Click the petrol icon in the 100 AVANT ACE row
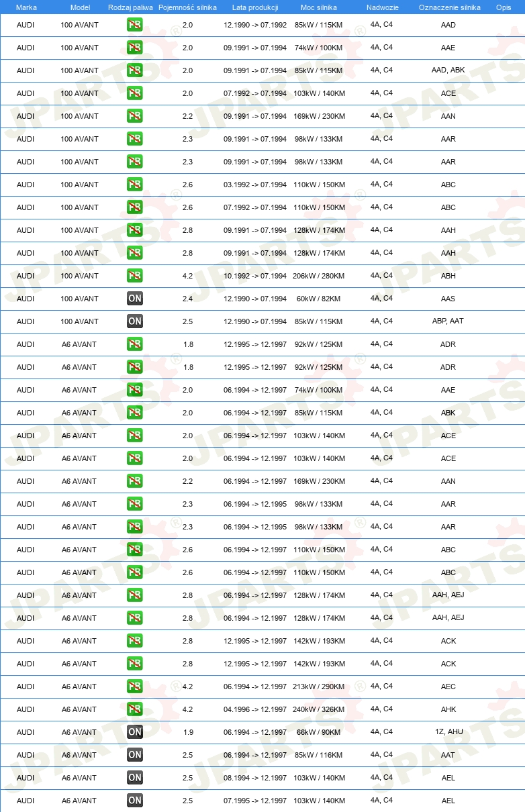525x812 pixels. click(x=135, y=93)
